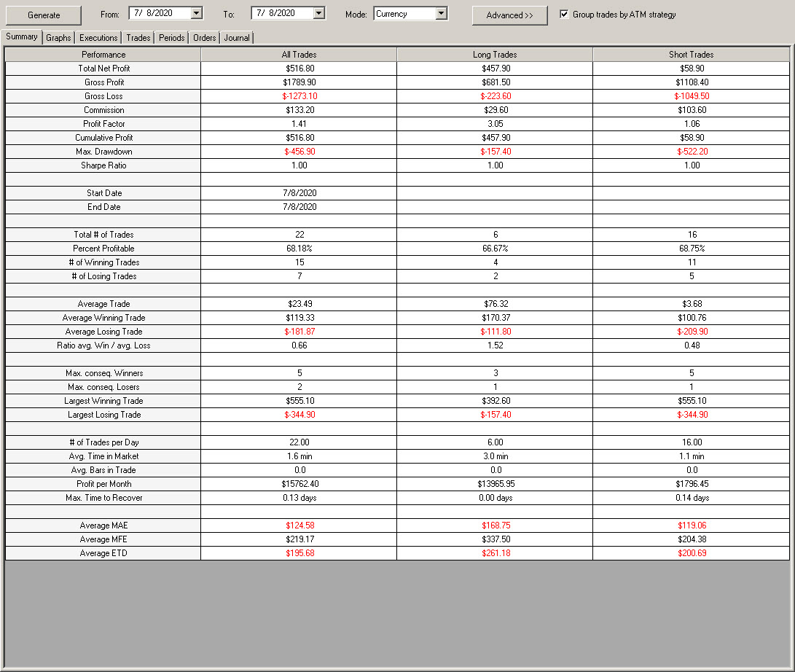Click the Performance column header

click(103, 54)
